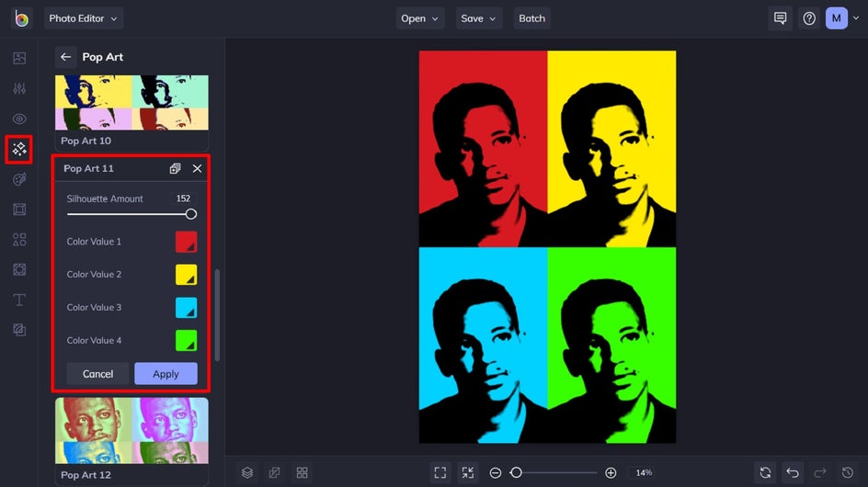Viewport: 868px width, 487px height.
Task: Click the effects panel scrollbar
Action: [x=217, y=315]
